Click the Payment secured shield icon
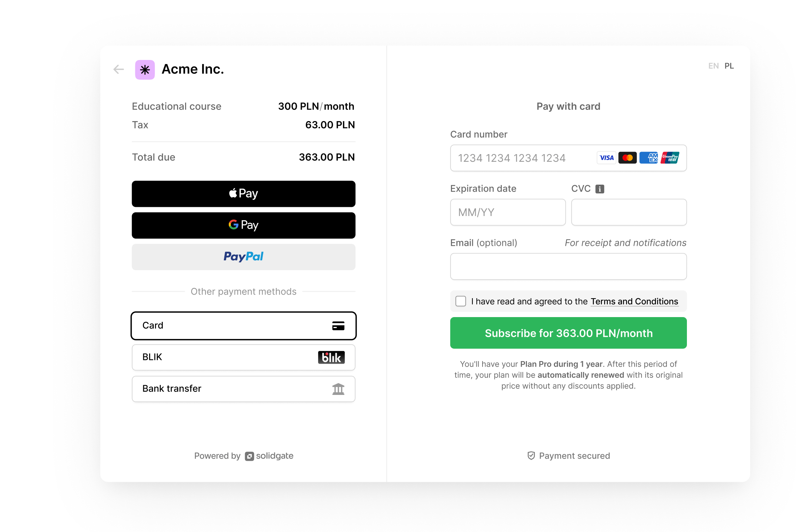Viewport: 796px width, 532px height. [531, 455]
